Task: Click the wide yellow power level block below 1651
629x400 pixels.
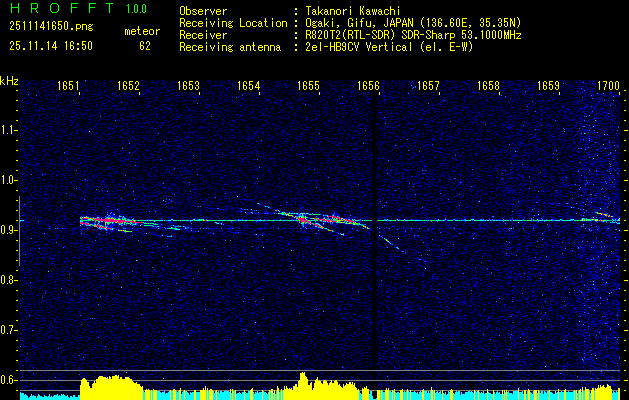Action: (x=111, y=387)
